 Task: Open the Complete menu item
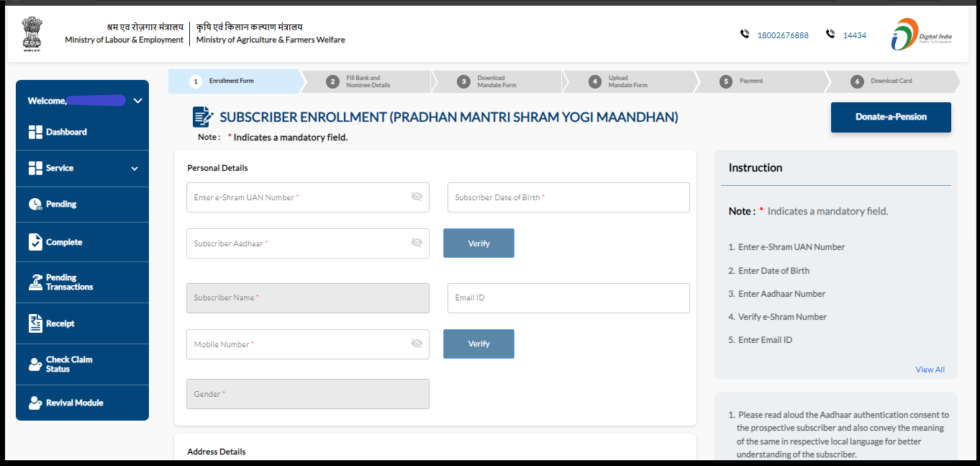click(x=82, y=242)
